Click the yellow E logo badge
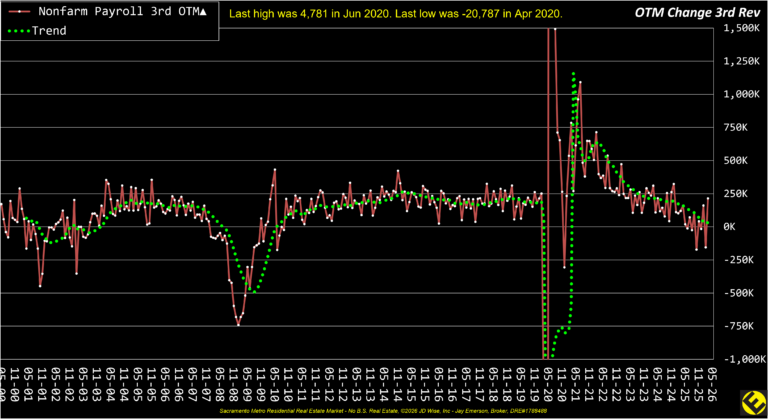This screenshot has height=419, width=768. tap(753, 404)
